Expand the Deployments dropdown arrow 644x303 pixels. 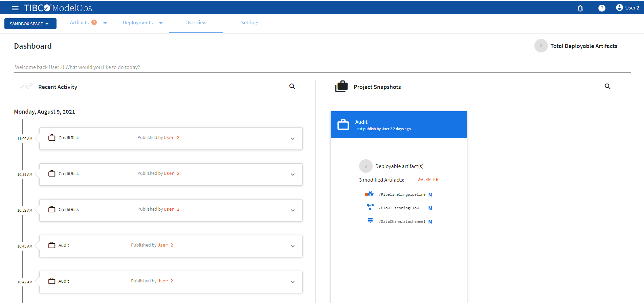[161, 23]
